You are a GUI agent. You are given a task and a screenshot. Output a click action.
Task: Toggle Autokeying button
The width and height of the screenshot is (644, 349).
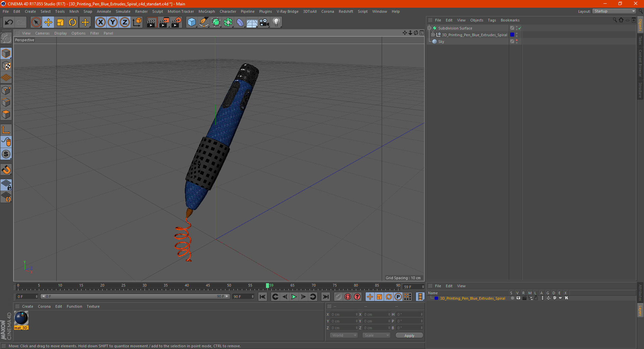pyautogui.click(x=348, y=297)
